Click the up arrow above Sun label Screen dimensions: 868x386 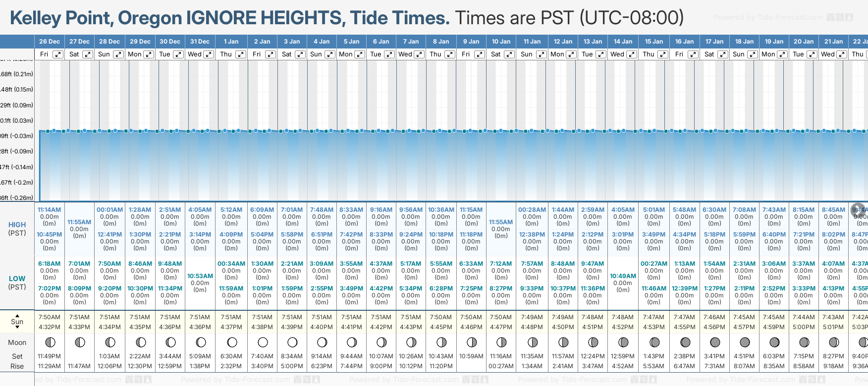point(17,315)
